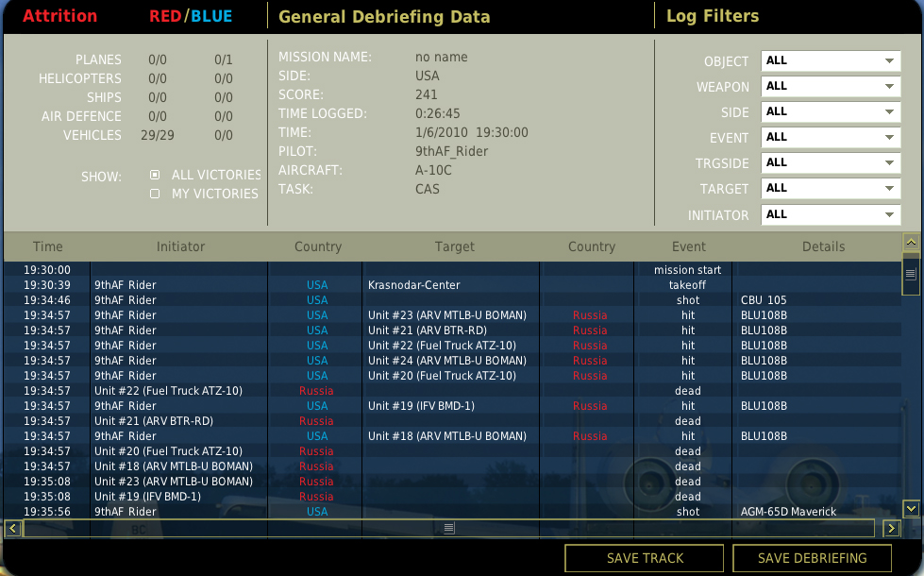The height and width of the screenshot is (576, 924).
Task: Sort log by Details column header
Action: pyautogui.click(x=823, y=247)
